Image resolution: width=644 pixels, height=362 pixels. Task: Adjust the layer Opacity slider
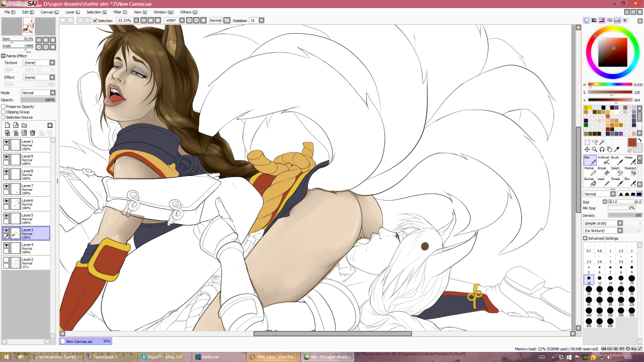38,100
